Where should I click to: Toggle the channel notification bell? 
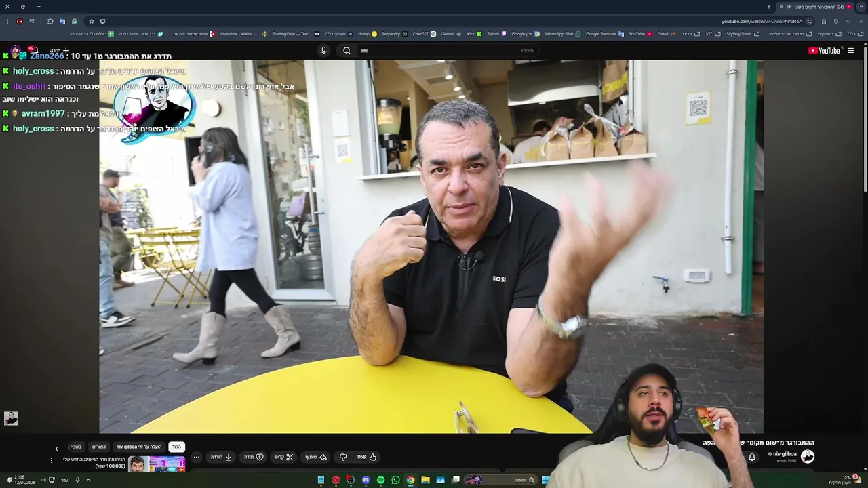(752, 457)
